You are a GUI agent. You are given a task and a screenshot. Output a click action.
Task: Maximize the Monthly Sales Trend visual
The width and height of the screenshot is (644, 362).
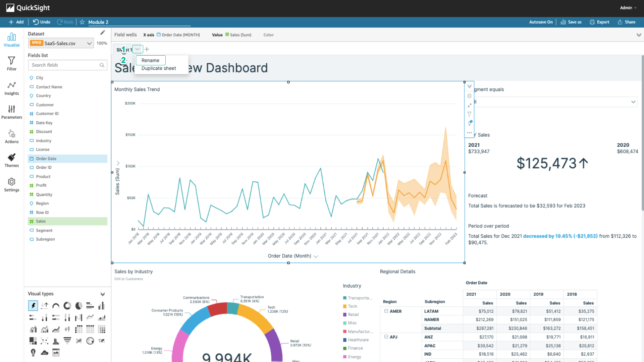(469, 105)
